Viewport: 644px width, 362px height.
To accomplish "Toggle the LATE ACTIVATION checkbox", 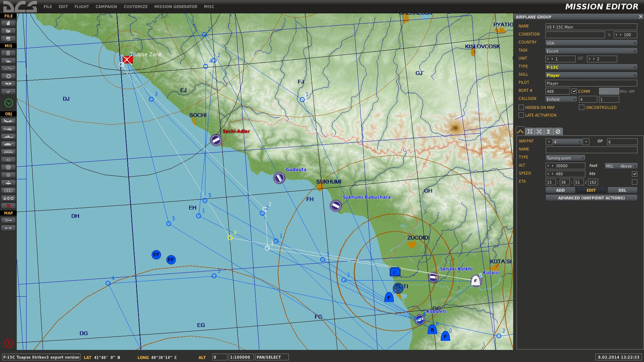I will pos(521,115).
